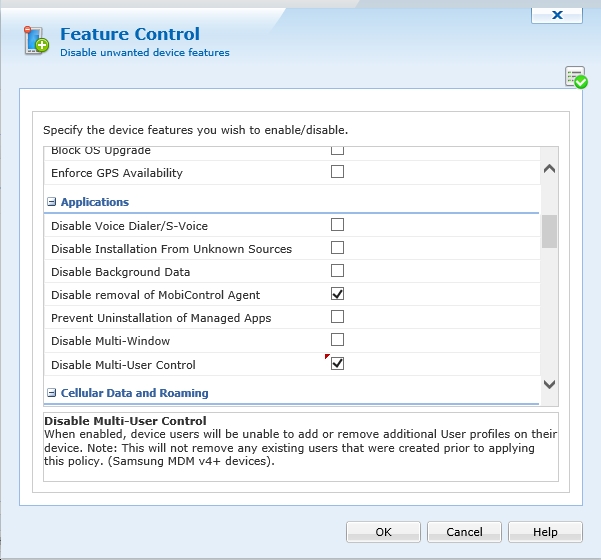Viewport: 601px width, 560px height.
Task: Check Prevent Uninstallation of Managed Apps
Action: [337, 317]
